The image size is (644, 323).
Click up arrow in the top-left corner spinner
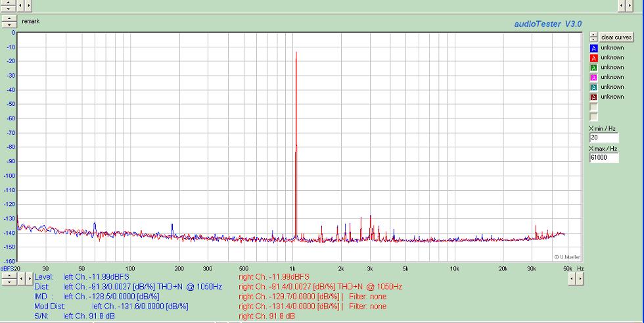[x=8, y=3]
